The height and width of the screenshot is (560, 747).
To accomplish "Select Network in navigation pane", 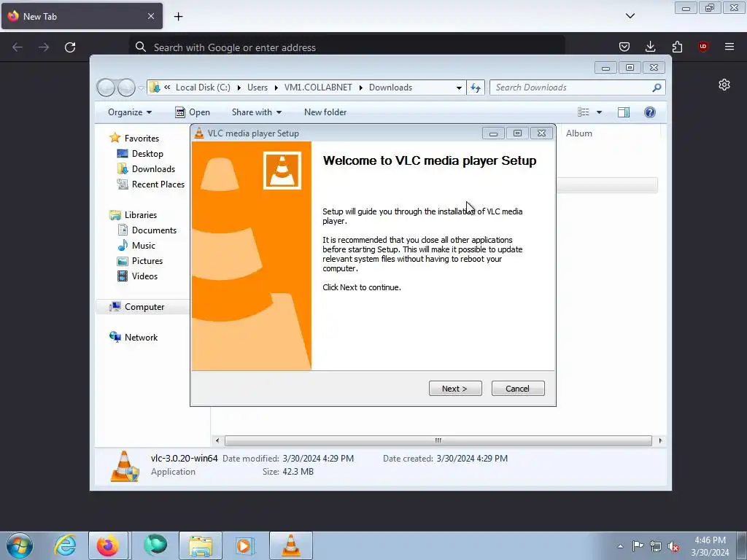I will (x=141, y=338).
